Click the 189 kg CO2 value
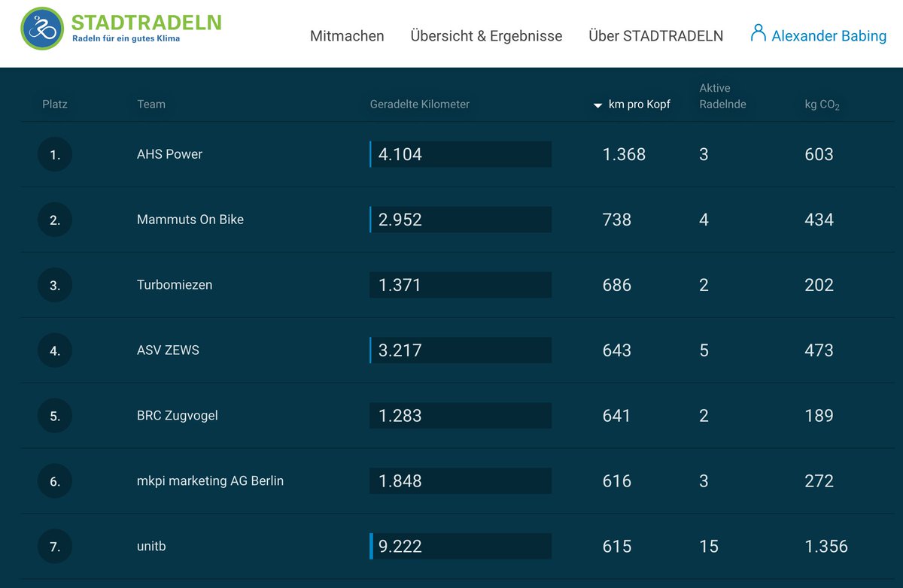The height and width of the screenshot is (588, 903). click(x=819, y=416)
